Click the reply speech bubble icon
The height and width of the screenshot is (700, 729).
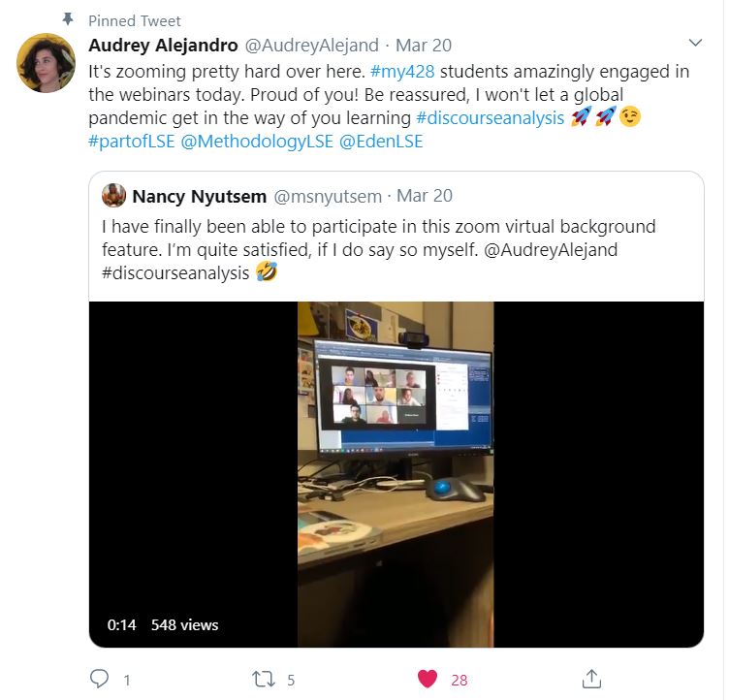pyautogui.click(x=99, y=679)
